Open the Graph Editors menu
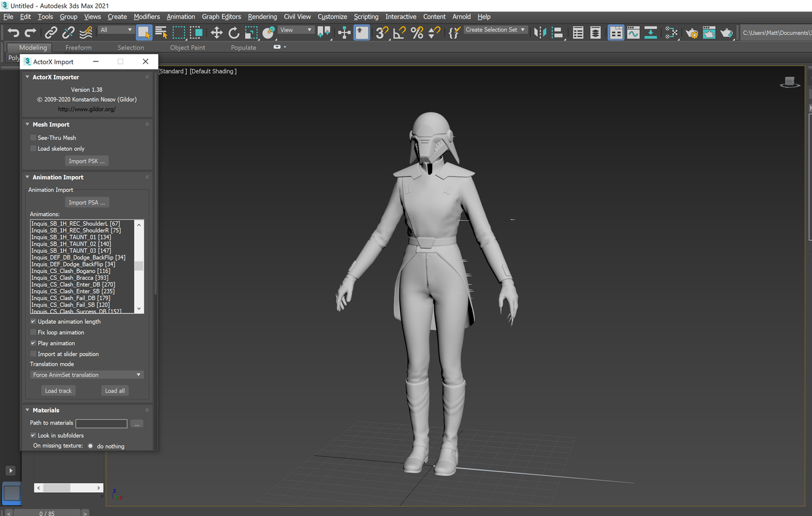 point(221,17)
